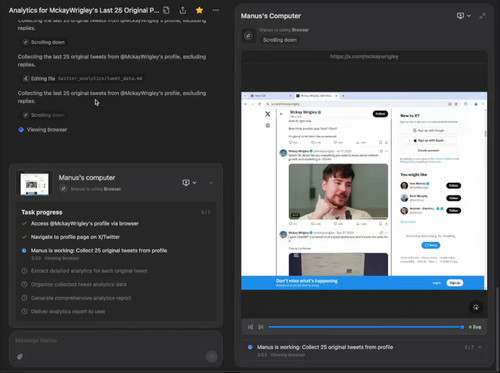Screen dimensions: 500x373
Task: Click the collapse arrows icon in Manus's Computer panel
Action: click(482, 16)
